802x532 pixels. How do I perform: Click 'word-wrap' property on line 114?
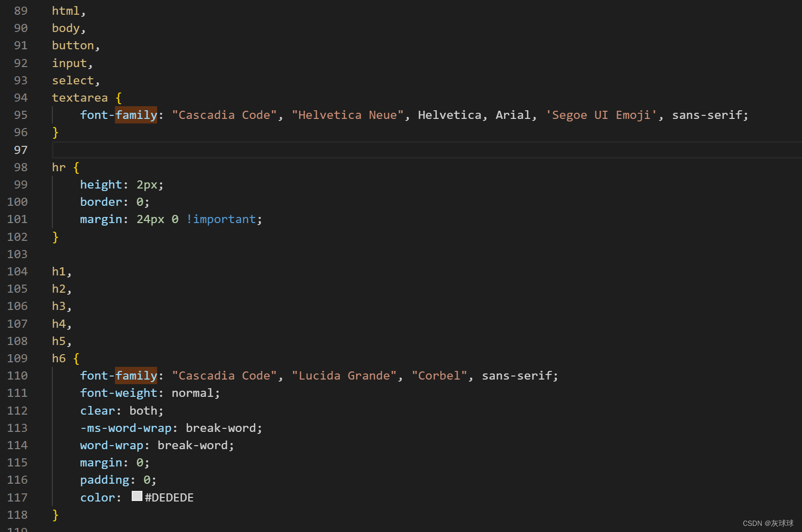coord(112,445)
